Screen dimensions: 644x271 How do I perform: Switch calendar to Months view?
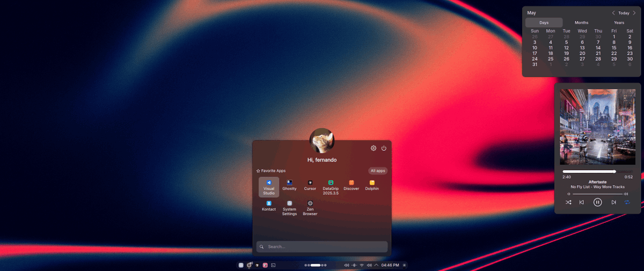[582, 23]
